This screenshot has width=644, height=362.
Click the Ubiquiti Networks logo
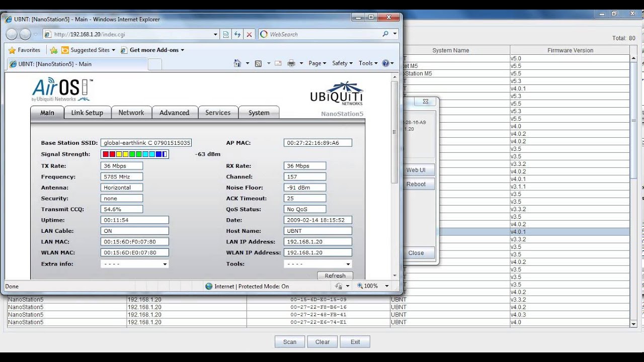336,94
